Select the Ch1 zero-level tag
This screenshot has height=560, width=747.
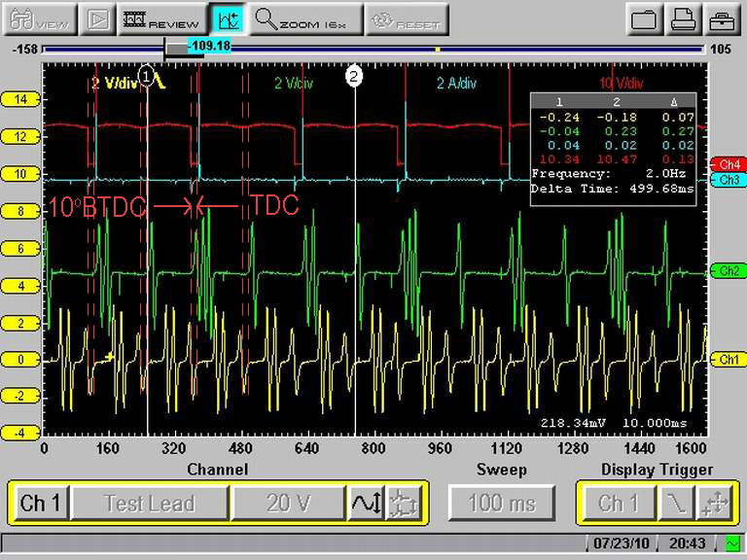click(x=729, y=360)
